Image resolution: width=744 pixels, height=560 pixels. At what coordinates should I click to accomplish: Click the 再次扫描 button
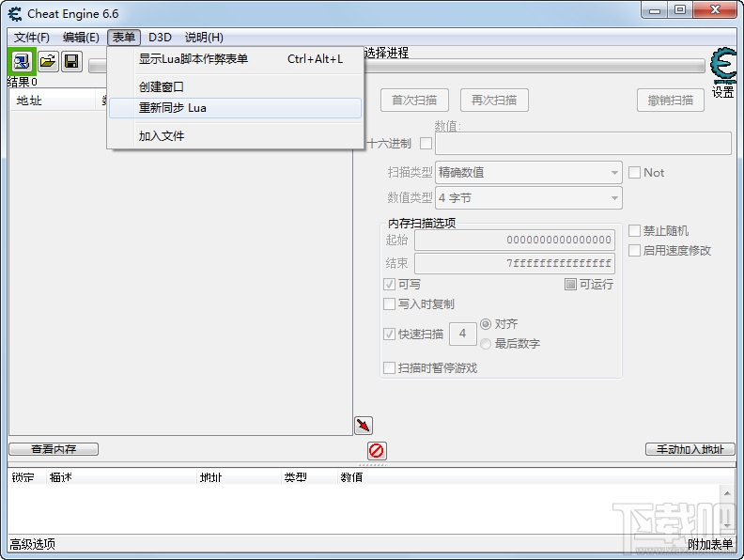tap(494, 101)
